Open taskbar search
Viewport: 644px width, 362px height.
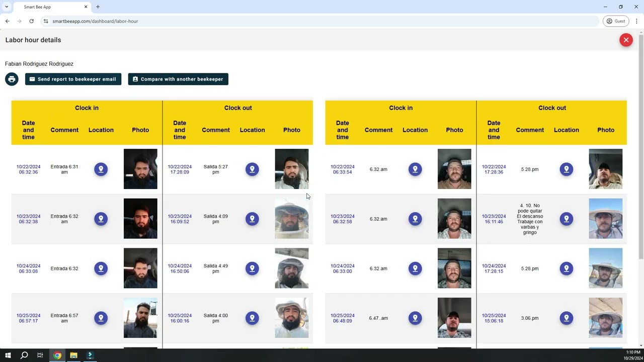point(24,355)
